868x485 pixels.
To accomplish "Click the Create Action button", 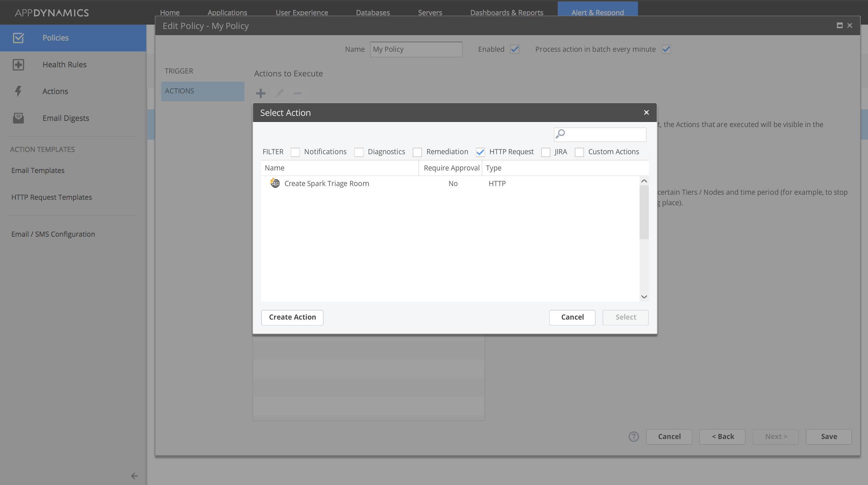I will 292,317.
